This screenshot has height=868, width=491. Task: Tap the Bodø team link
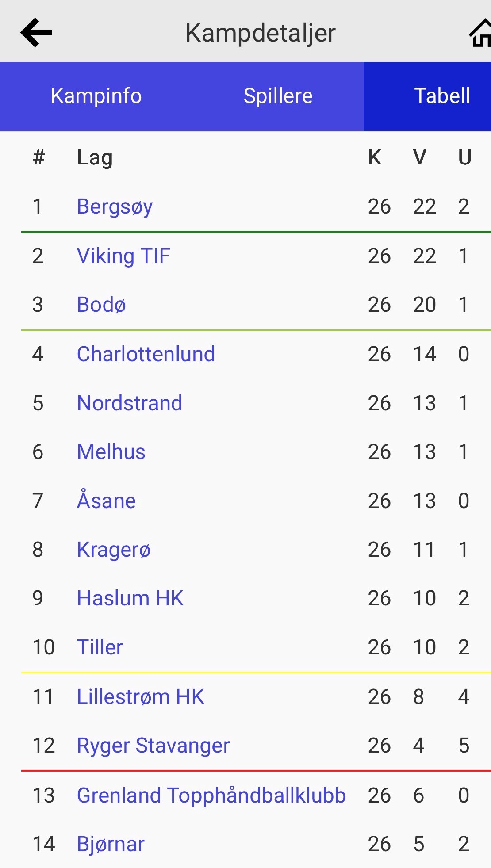(101, 305)
